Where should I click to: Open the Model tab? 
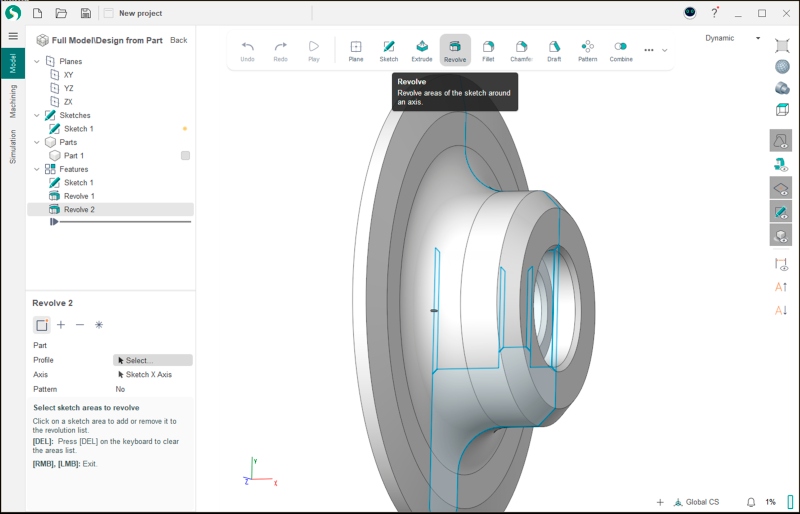point(13,63)
